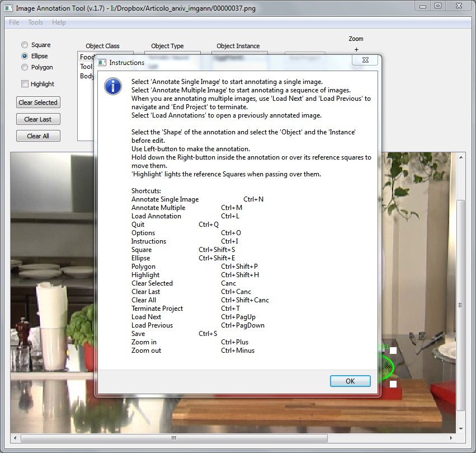
Task: Close the Instructions dialog with its X button
Action: click(x=365, y=59)
